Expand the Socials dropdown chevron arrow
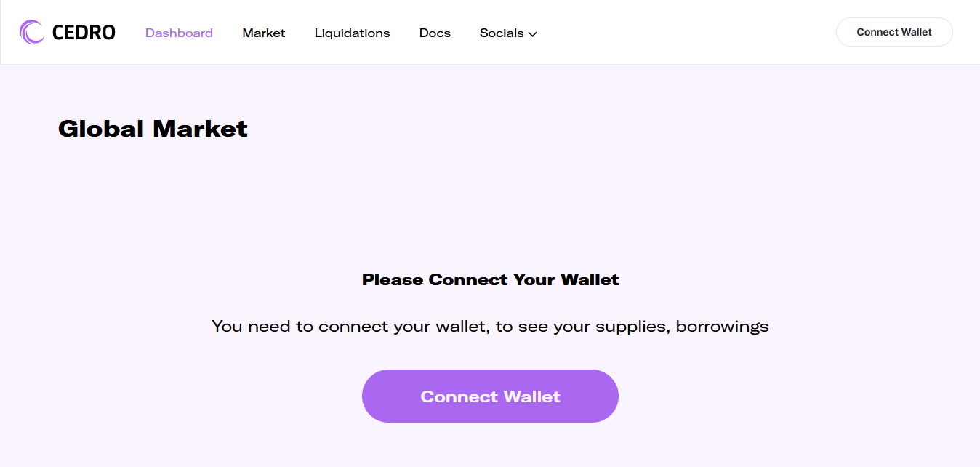980x467 pixels. [533, 34]
